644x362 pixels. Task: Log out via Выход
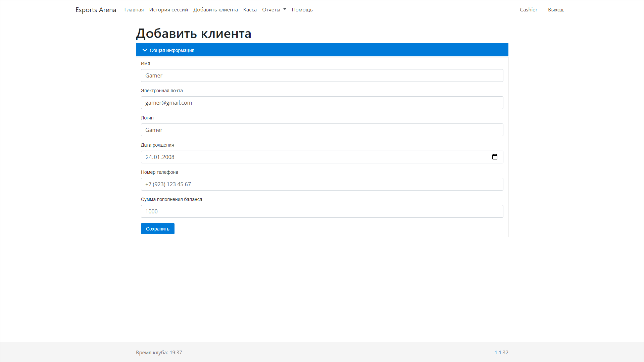(x=555, y=9)
